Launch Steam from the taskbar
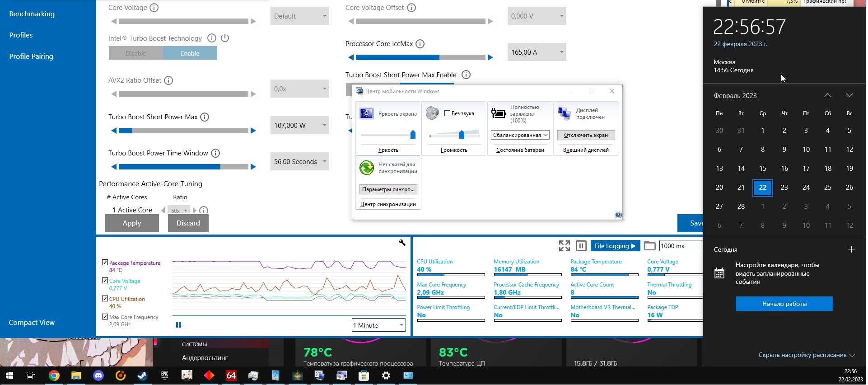The height and width of the screenshot is (385, 868). [x=142, y=376]
